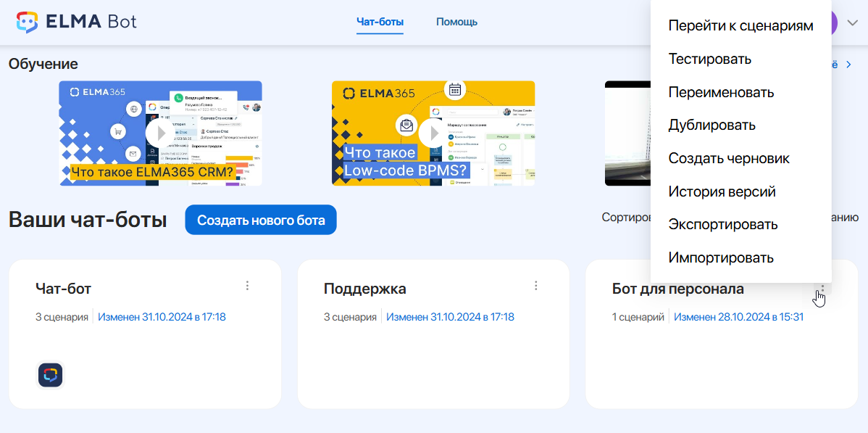Viewport: 868px width, 433px height.
Task: Click Создать черновик menu entry
Action: (x=729, y=158)
